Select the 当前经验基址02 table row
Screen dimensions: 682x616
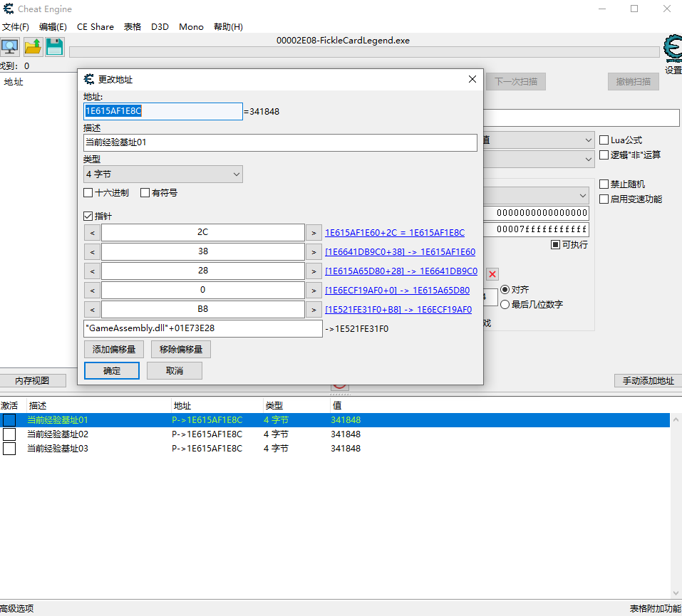tap(58, 434)
